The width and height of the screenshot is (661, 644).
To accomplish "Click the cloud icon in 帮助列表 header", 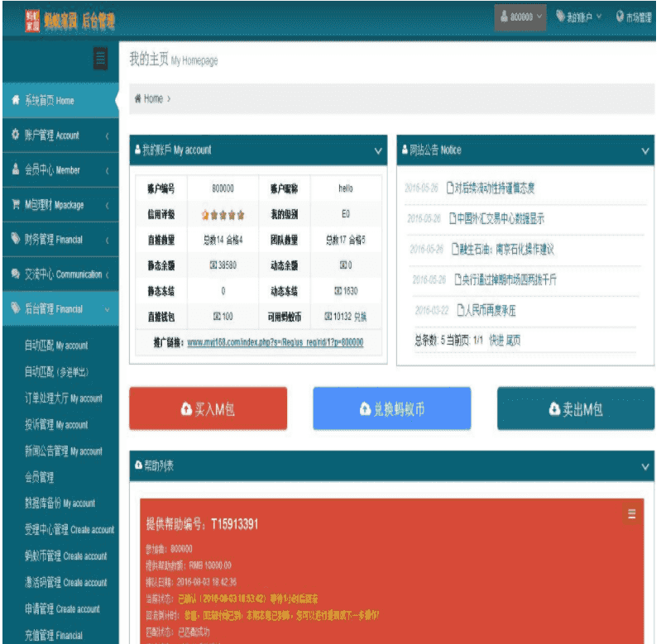I will (138, 465).
